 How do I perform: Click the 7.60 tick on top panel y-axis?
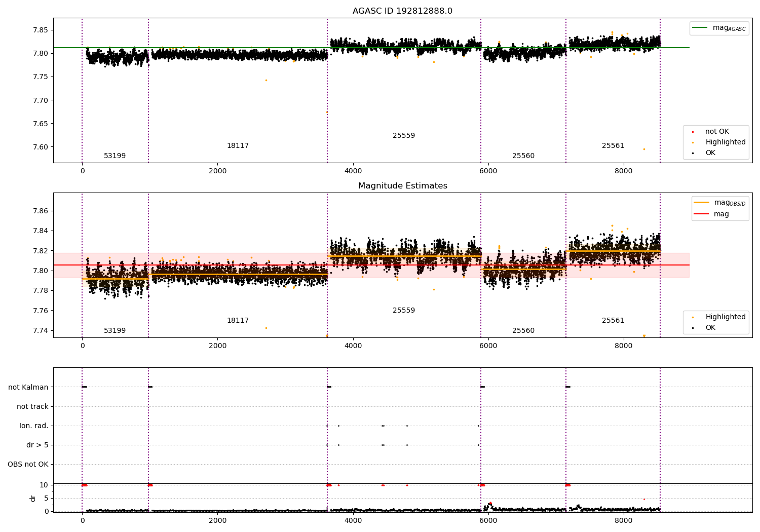[41, 147]
